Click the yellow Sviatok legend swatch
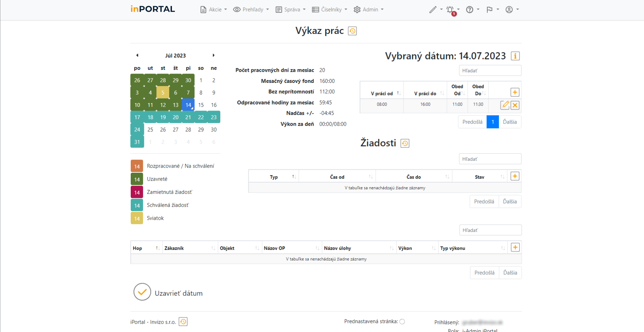The height and width of the screenshot is (332, 644). [137, 218]
